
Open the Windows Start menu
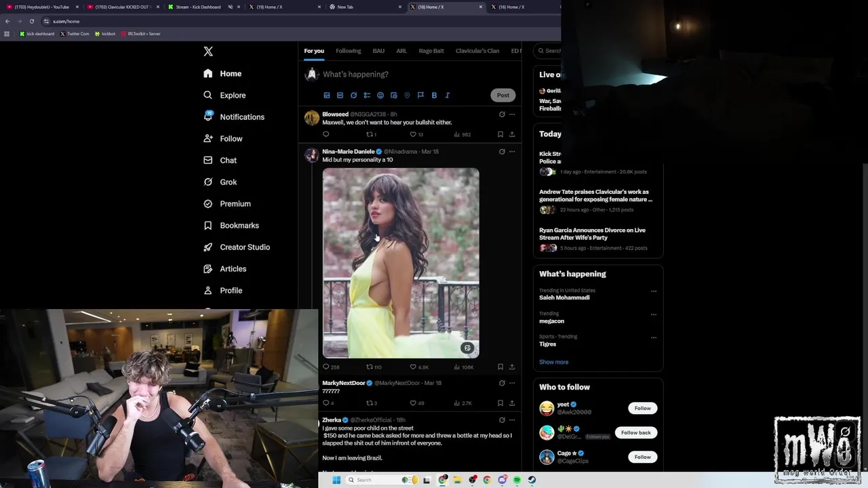coord(336,480)
